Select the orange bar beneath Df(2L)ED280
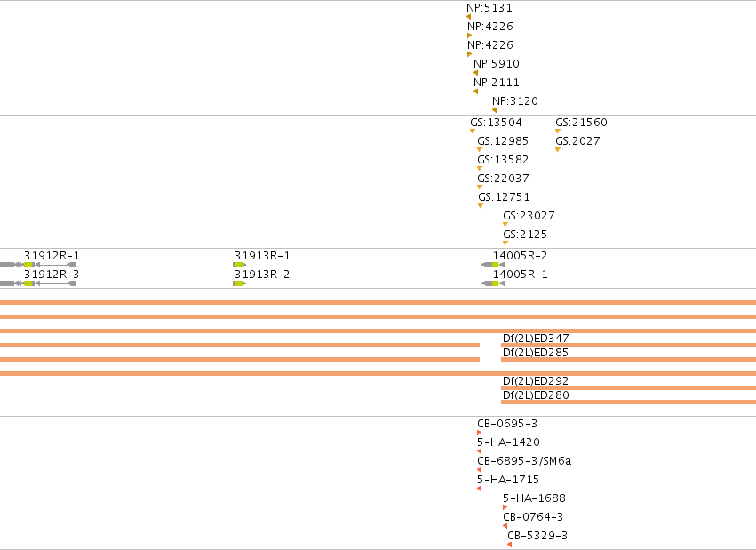The width and height of the screenshot is (756, 550). 629,402
